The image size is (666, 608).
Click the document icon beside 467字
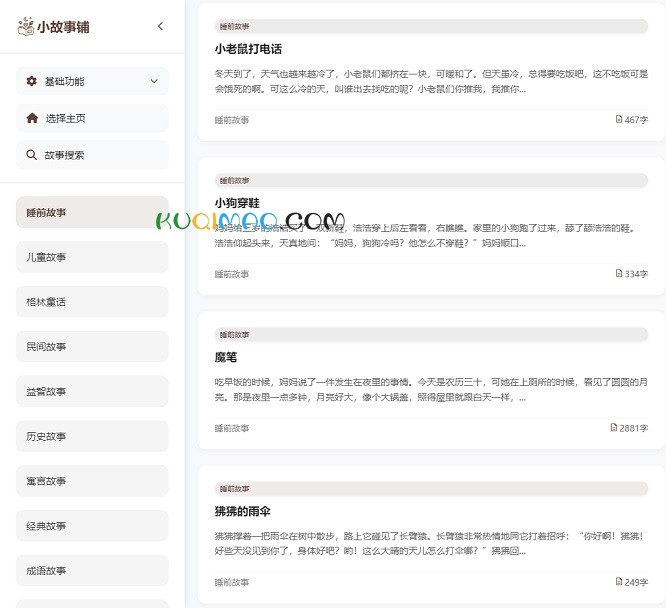click(x=619, y=119)
